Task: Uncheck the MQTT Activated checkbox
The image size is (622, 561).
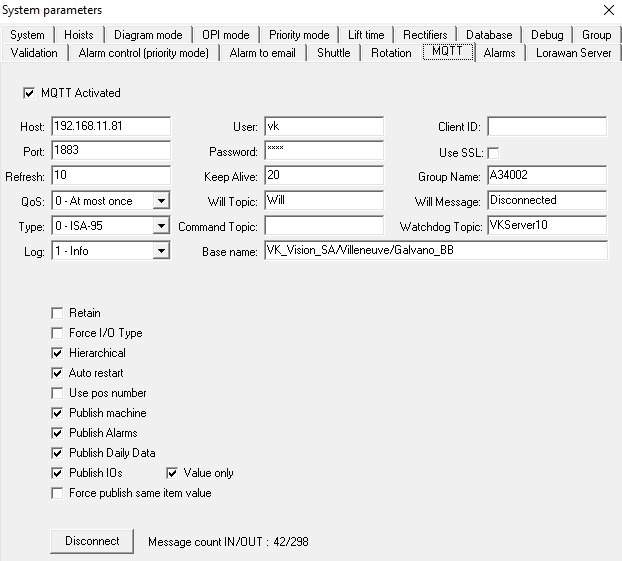Action: point(28,93)
